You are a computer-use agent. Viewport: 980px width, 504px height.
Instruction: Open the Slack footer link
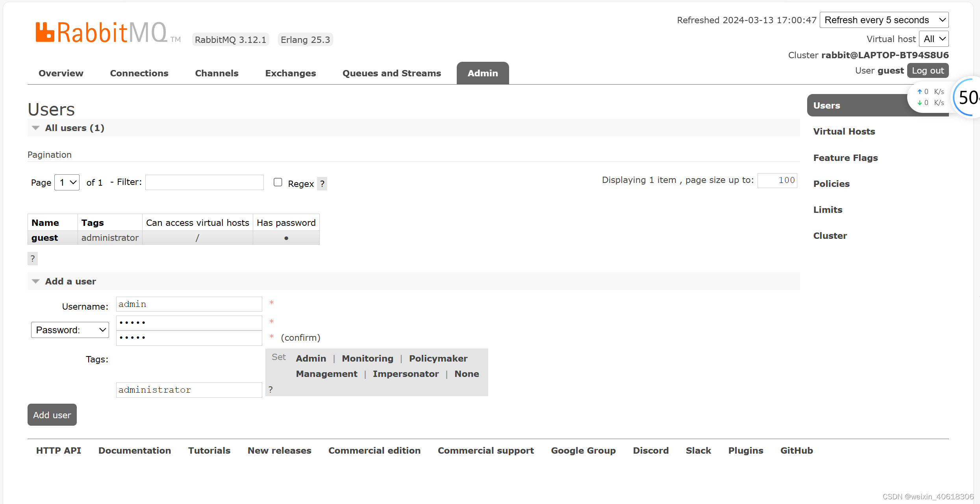tap(698, 450)
